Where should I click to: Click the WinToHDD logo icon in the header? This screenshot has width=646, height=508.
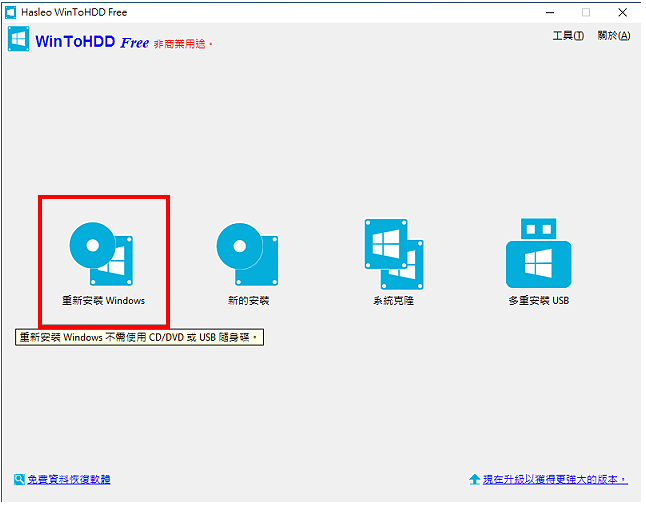click(x=19, y=39)
